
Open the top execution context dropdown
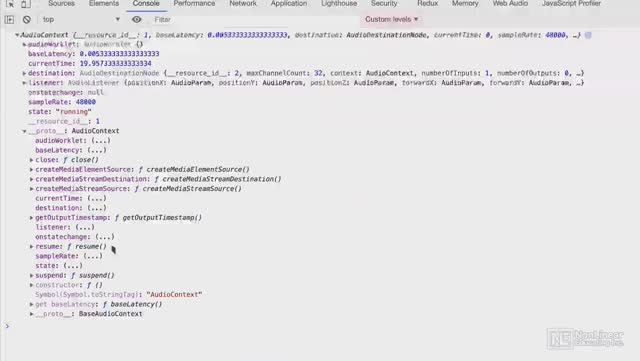[x=81, y=20]
